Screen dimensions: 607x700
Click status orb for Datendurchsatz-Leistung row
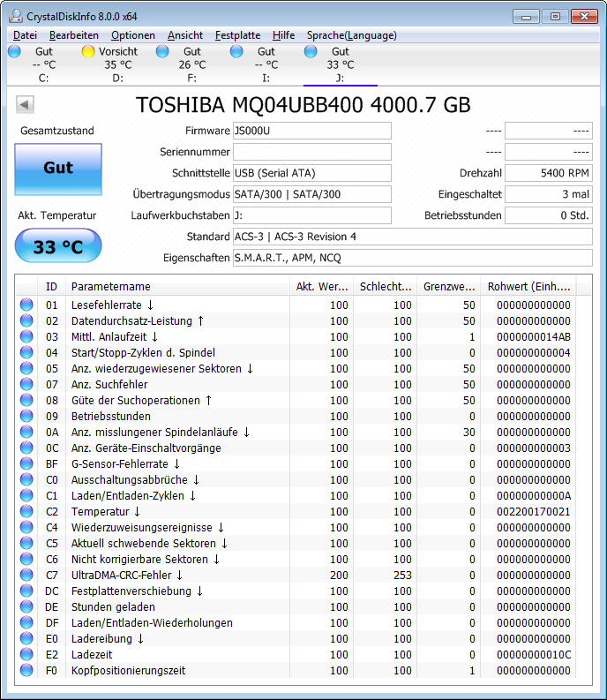[26, 320]
